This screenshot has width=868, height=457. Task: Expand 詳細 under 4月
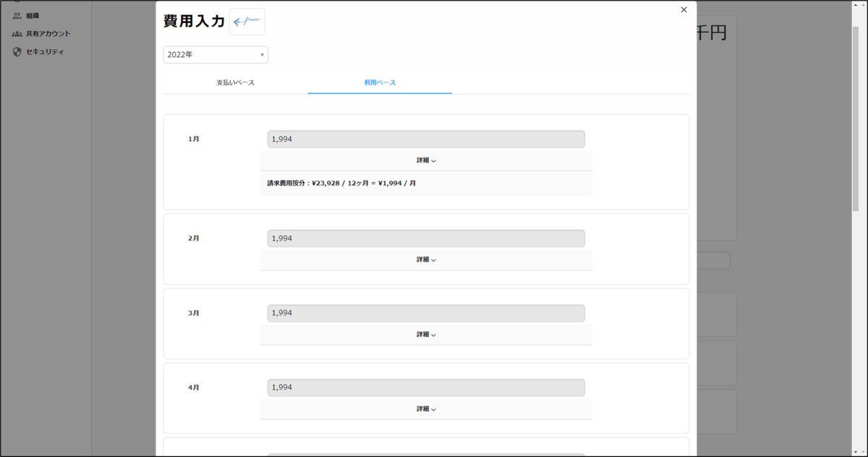(x=426, y=409)
